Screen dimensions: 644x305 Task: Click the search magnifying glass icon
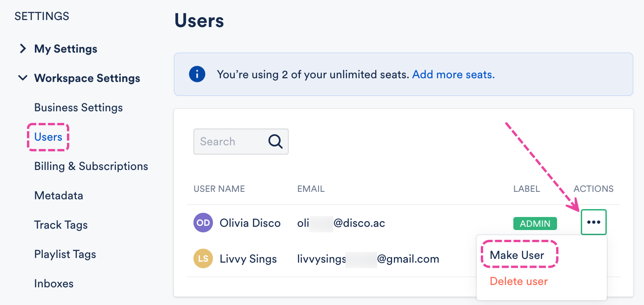pos(275,142)
